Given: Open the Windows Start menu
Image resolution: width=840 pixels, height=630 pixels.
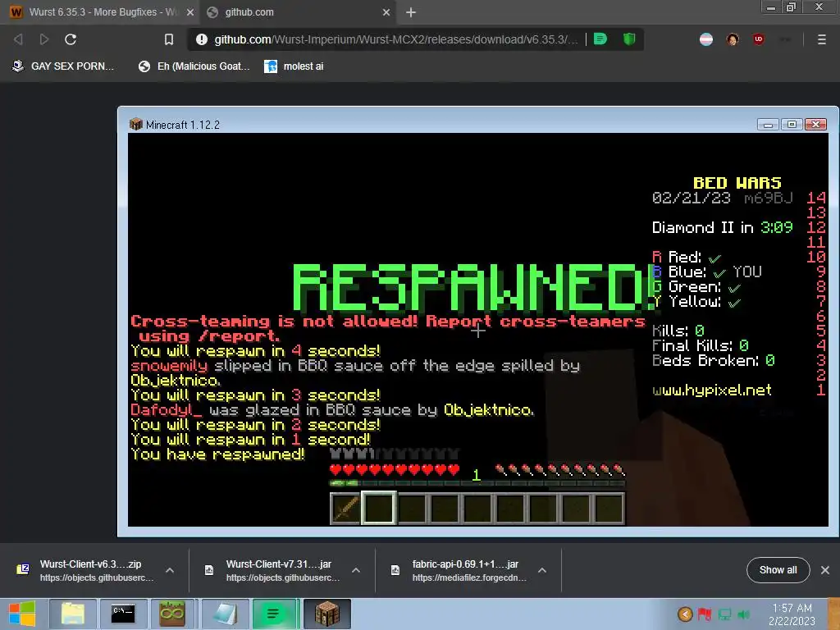Looking at the screenshot, I should (22, 614).
